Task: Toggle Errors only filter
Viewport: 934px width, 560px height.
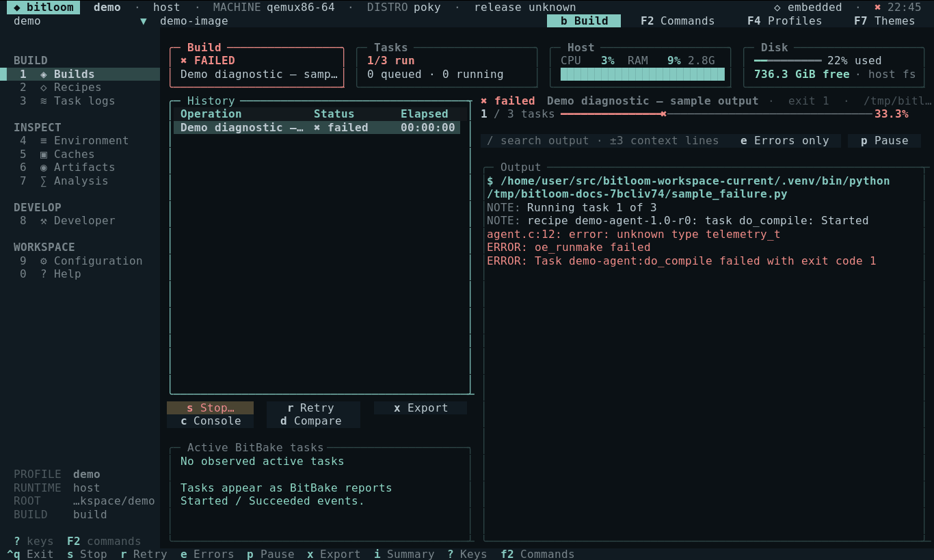Action: (784, 141)
